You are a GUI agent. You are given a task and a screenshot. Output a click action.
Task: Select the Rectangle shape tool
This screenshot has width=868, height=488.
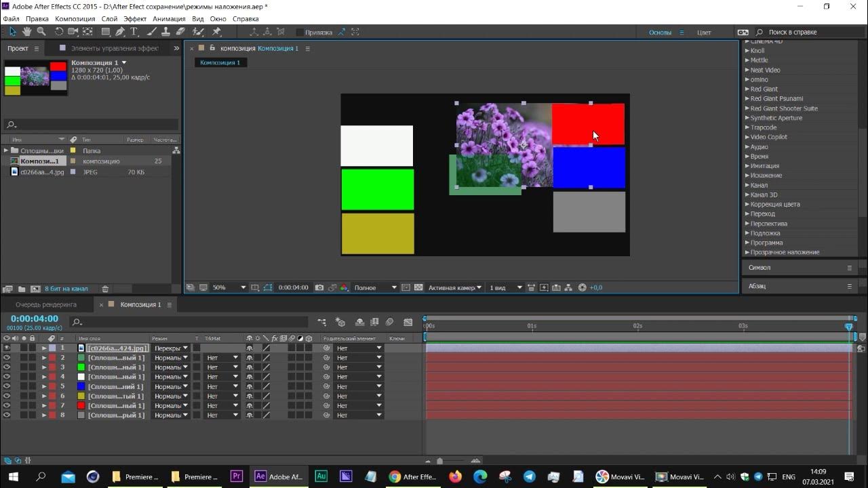(106, 32)
